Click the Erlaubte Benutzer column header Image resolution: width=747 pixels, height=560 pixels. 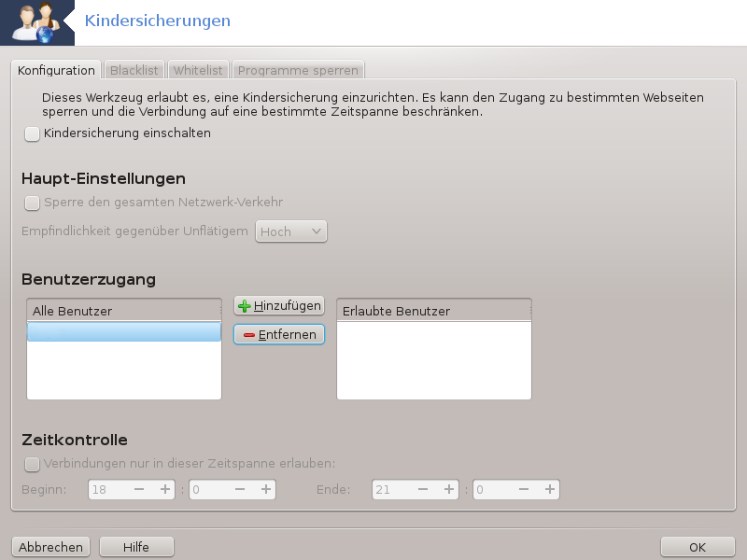click(x=433, y=311)
